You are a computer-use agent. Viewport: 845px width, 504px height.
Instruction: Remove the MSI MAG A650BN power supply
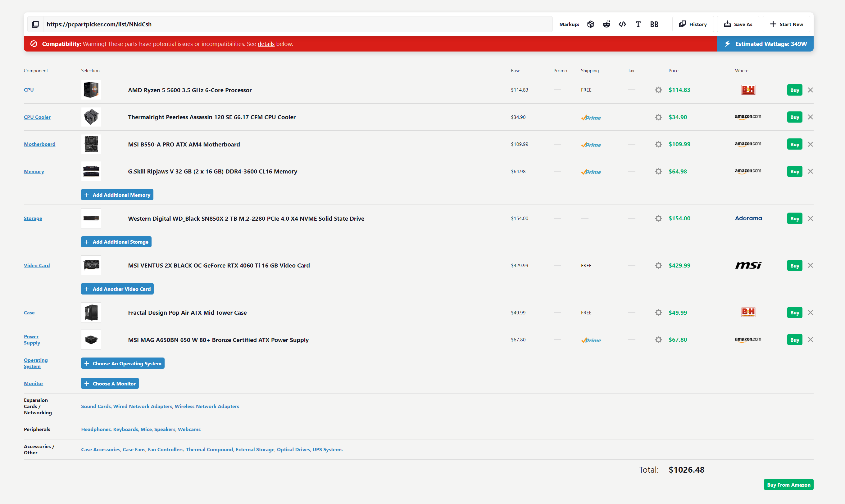810,340
